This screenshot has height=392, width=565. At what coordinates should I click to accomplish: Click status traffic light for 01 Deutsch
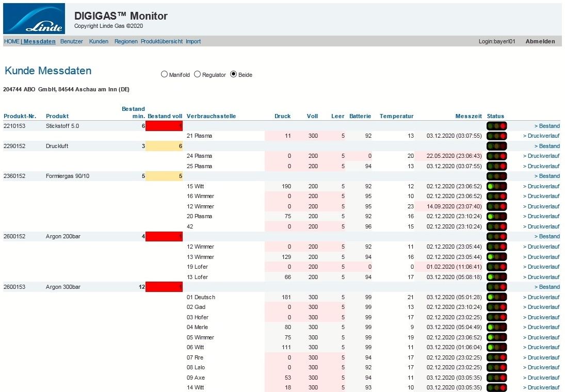click(496, 297)
